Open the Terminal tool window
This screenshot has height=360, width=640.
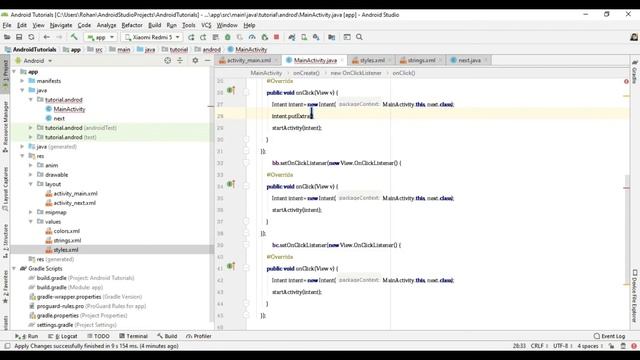point(133,336)
